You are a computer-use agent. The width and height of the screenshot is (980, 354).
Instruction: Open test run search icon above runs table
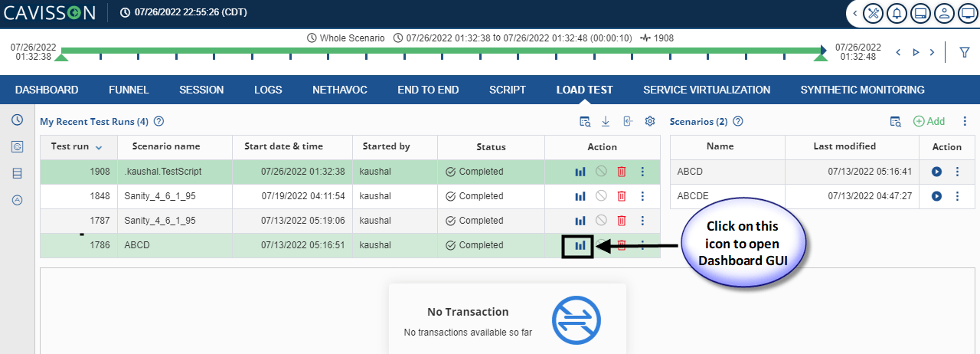coord(585,121)
